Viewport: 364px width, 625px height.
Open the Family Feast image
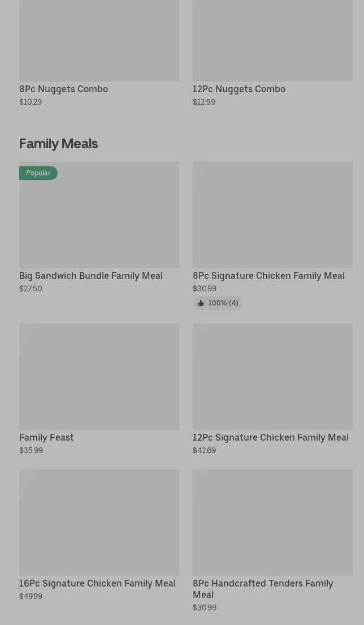click(x=99, y=377)
